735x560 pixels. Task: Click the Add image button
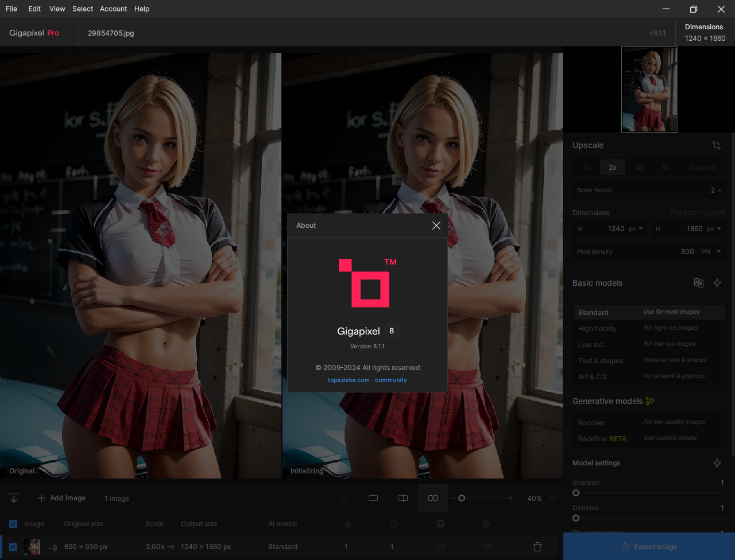61,498
